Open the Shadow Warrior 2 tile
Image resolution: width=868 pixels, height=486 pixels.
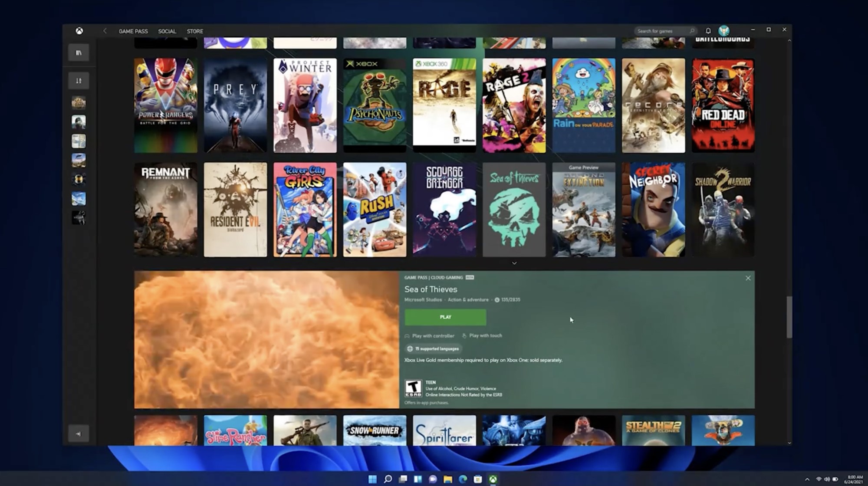(723, 210)
